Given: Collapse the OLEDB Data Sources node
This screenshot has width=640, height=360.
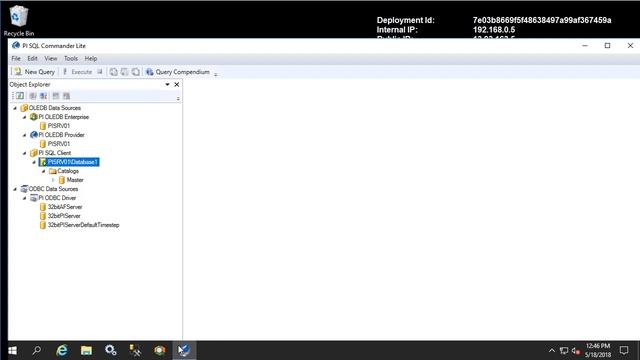Looking at the screenshot, I should [x=15, y=108].
